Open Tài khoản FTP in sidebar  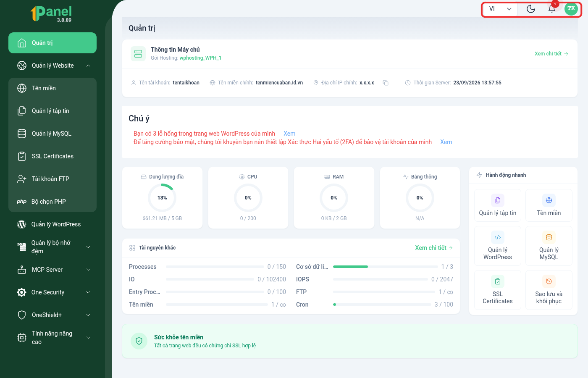click(52, 179)
